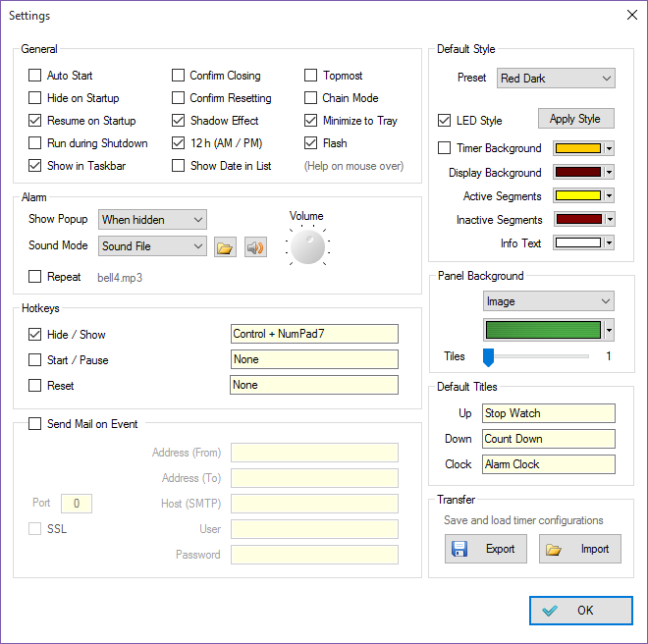Toggle Show in Taskbar
Viewport: 648px width, 644px height.
[x=34, y=165]
